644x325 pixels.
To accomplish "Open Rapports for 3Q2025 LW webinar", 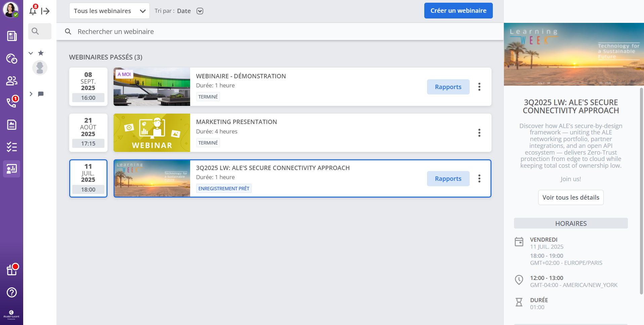I will [x=448, y=178].
